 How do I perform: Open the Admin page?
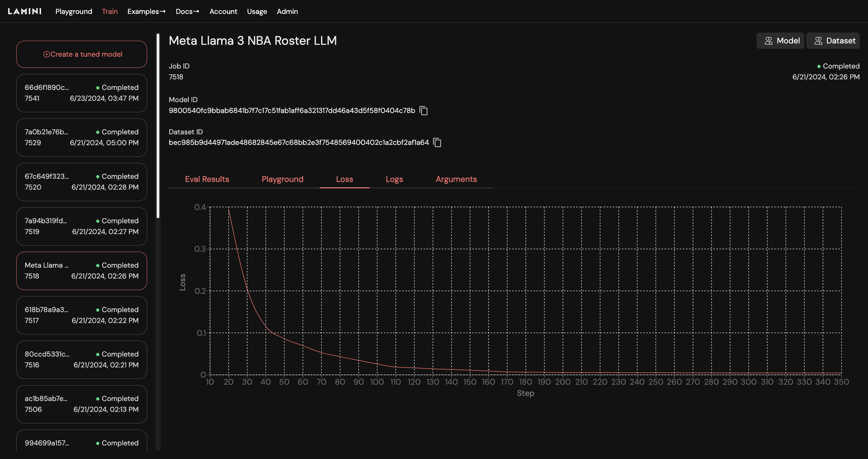287,11
